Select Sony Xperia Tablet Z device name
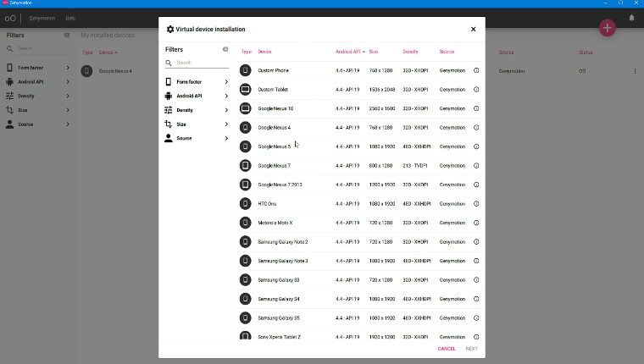 (x=280, y=337)
